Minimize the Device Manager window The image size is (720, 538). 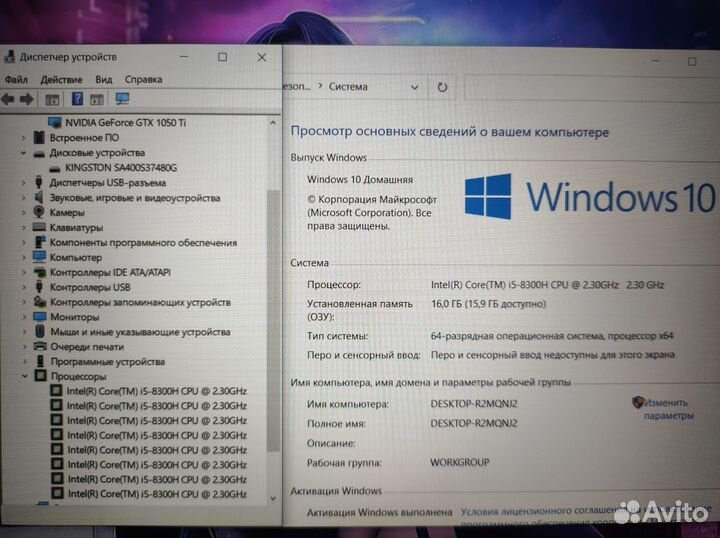point(184,57)
